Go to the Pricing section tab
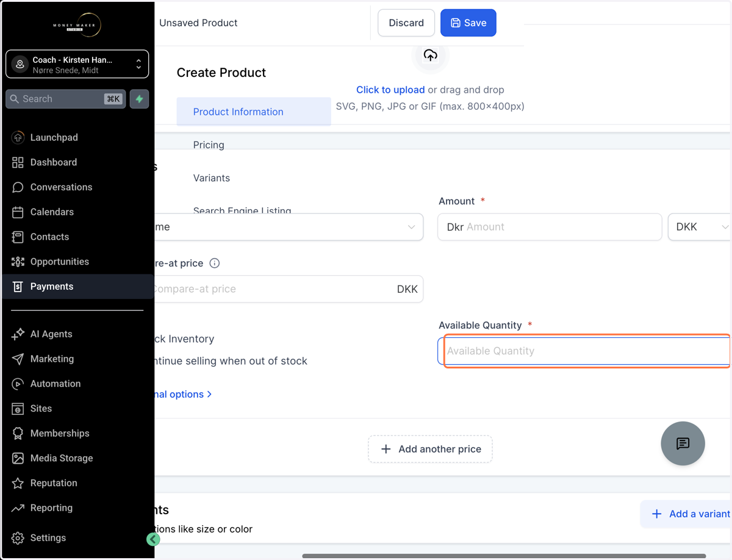Screen dimensions: 732x560 209,145
